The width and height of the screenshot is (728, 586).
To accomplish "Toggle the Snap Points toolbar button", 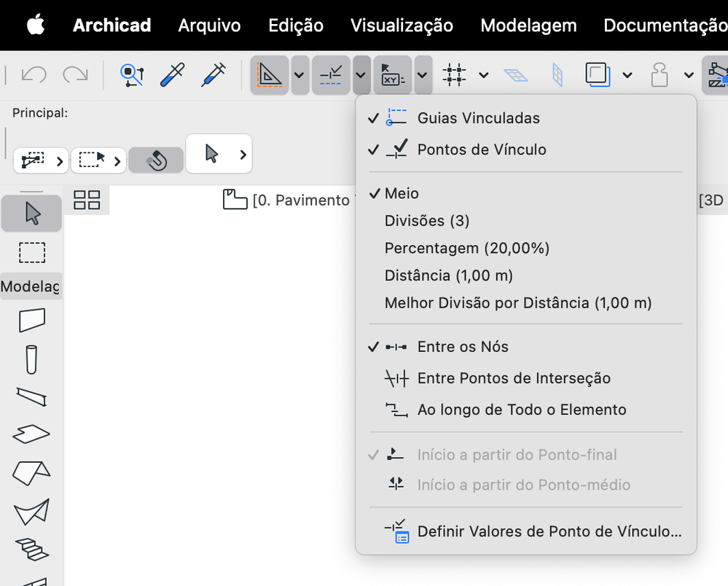I will (x=331, y=75).
